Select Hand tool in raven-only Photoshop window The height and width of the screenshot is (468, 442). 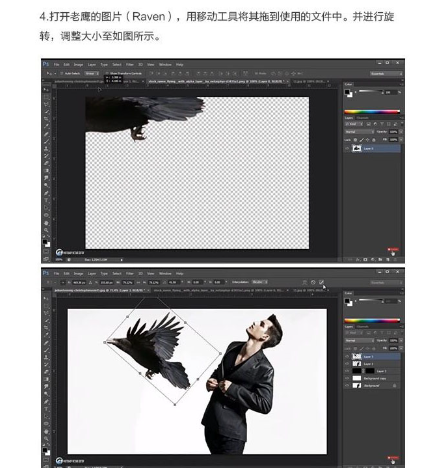[x=46, y=223]
